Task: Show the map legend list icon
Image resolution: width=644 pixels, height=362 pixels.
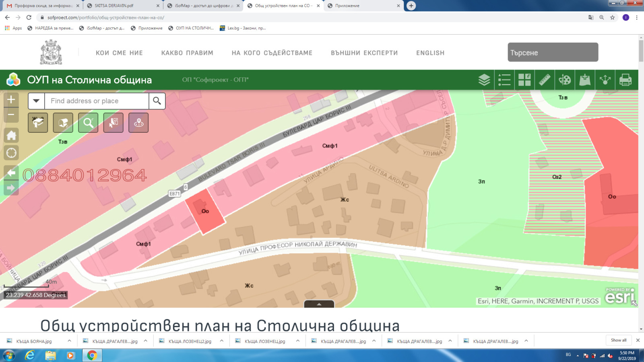Action: tap(504, 80)
